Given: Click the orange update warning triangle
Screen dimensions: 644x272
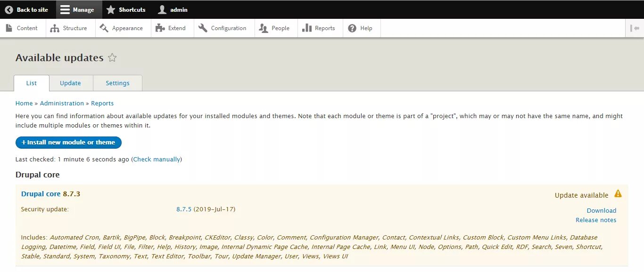Looking at the screenshot, I should (618, 194).
